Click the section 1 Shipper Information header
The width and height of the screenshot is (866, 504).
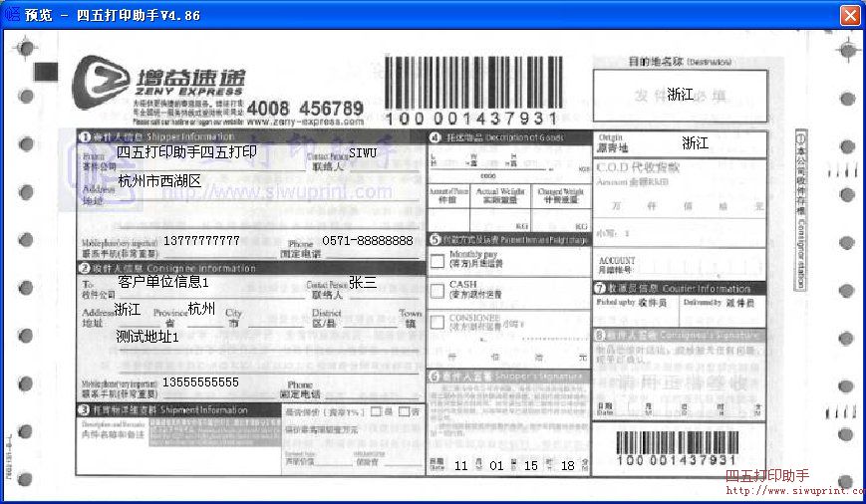(159, 136)
